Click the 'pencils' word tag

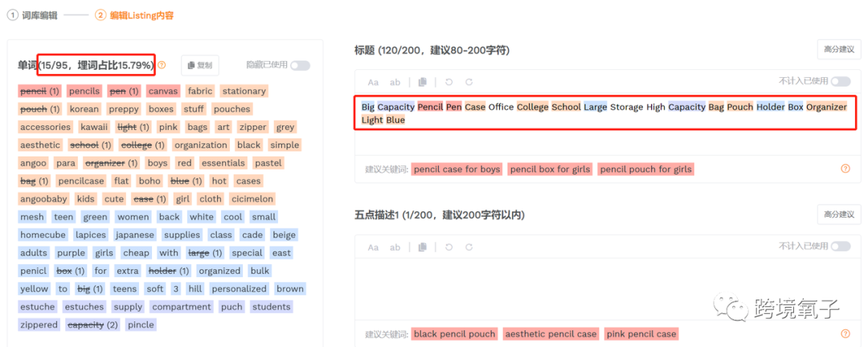84,91
